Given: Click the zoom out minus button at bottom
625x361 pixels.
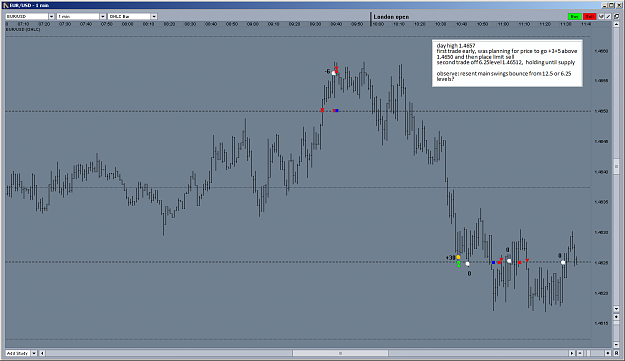Looking at the screenshot, I should (580, 353).
